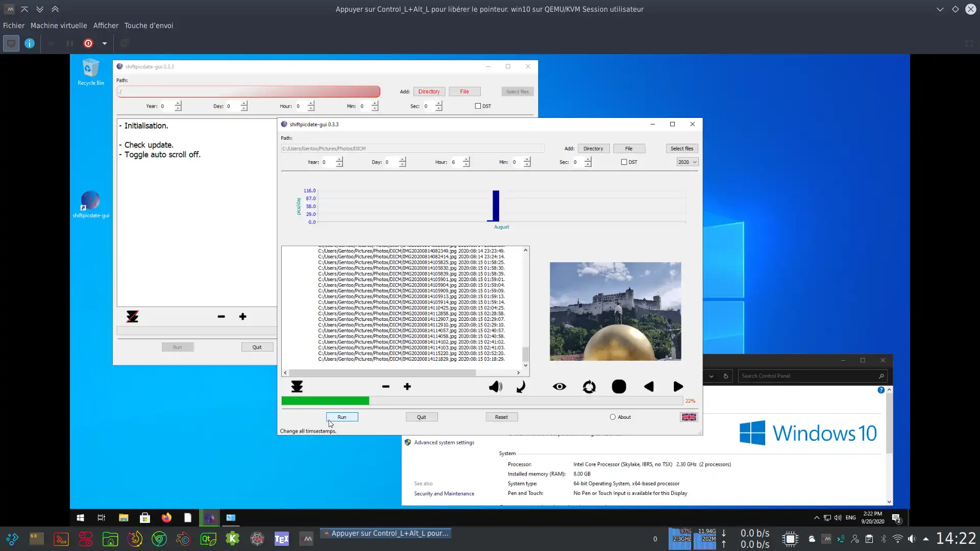Open the Path directory dropdown
The height and width of the screenshot is (551, 980).
pyautogui.click(x=592, y=148)
